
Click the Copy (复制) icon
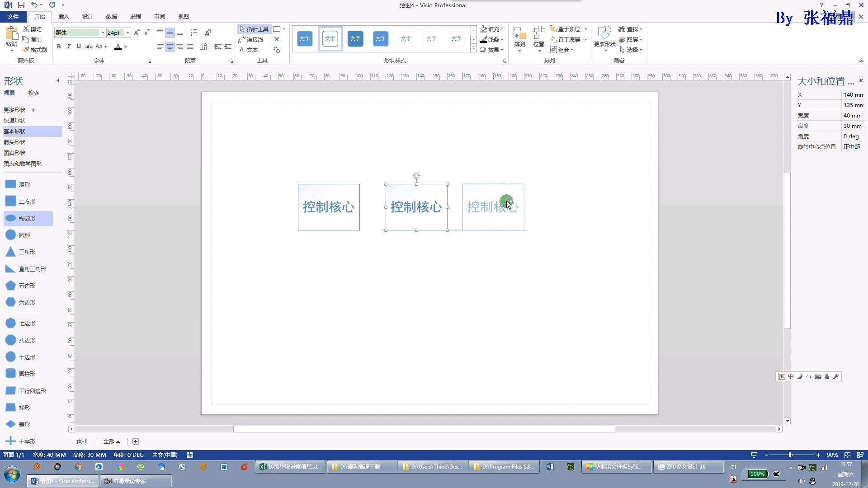point(26,39)
